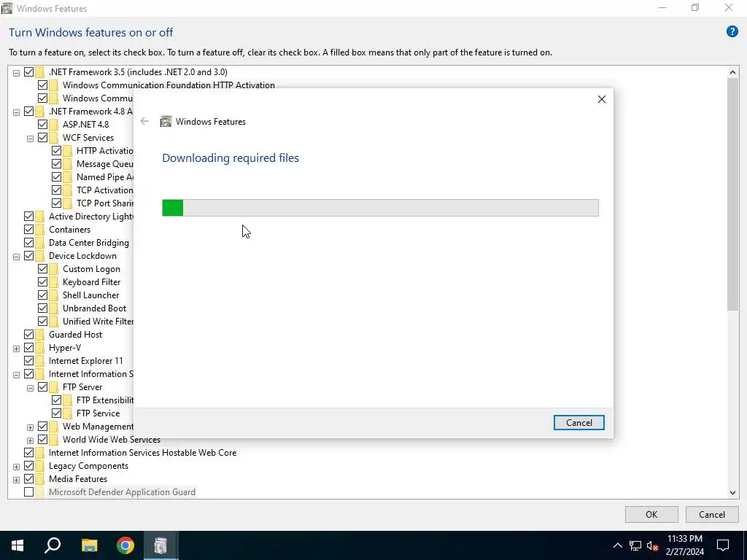The width and height of the screenshot is (747, 560).
Task: Expand the Legacy Components node
Action: 16,467
